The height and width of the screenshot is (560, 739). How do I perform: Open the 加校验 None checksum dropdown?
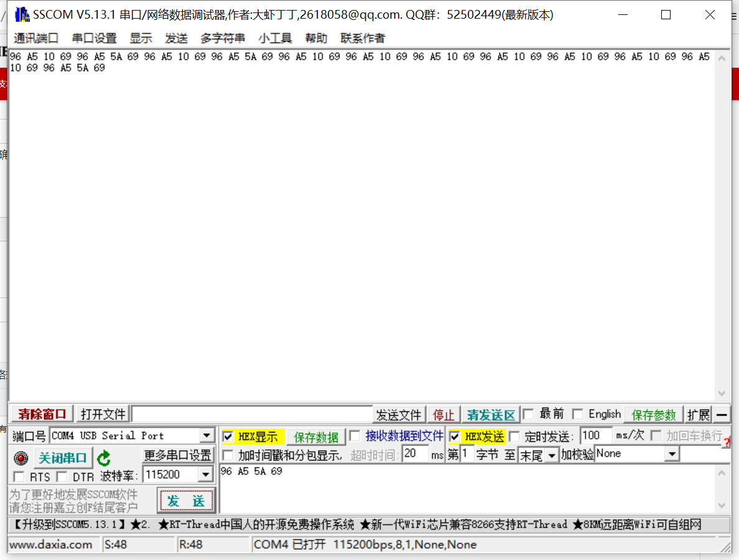point(672,454)
